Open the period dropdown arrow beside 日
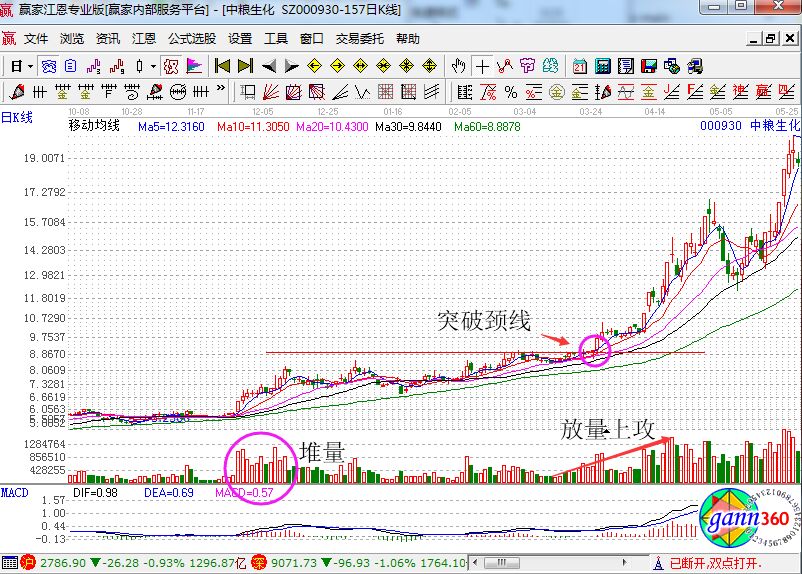This screenshot has width=802, height=574. (31, 66)
